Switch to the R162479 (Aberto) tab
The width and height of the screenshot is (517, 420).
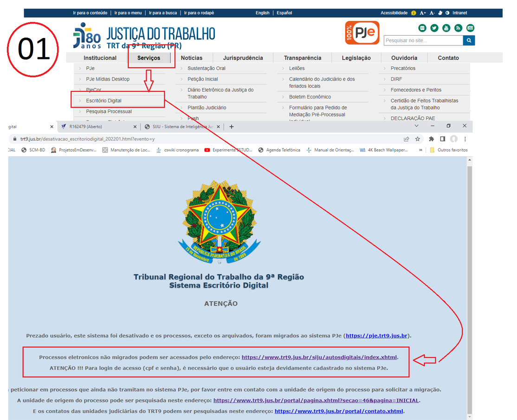[x=98, y=127]
